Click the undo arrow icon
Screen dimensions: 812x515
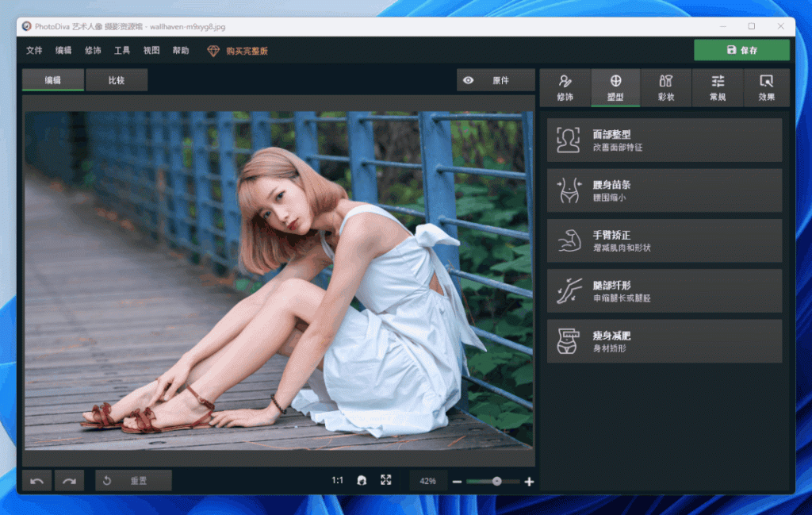click(36, 480)
